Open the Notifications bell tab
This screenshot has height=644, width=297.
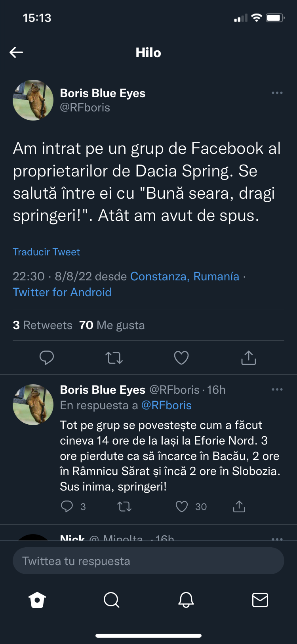point(186,600)
